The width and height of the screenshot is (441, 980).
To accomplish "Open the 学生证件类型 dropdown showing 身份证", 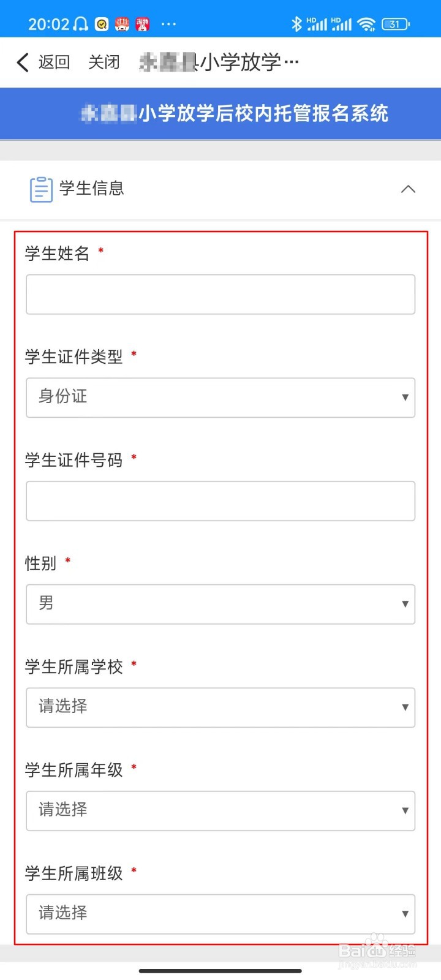I will (221, 398).
